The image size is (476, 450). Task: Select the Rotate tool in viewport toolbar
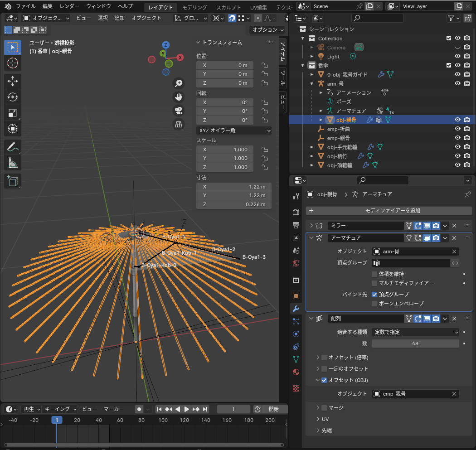(x=13, y=97)
